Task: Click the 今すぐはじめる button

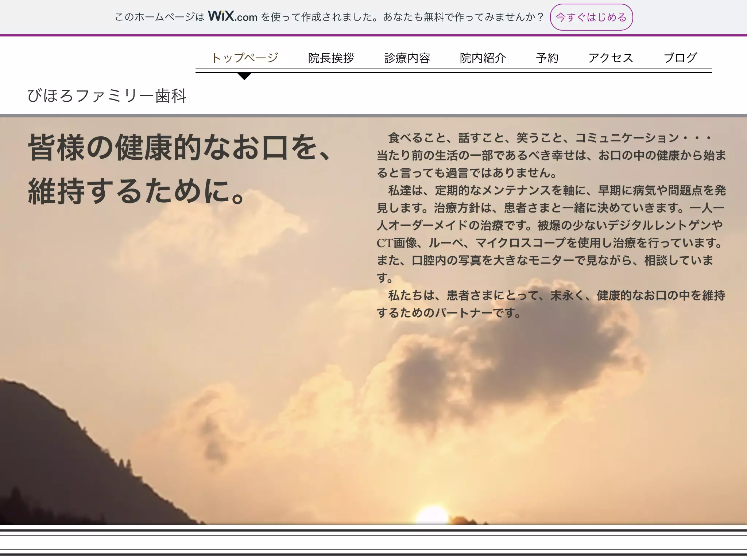Action: pos(591,17)
